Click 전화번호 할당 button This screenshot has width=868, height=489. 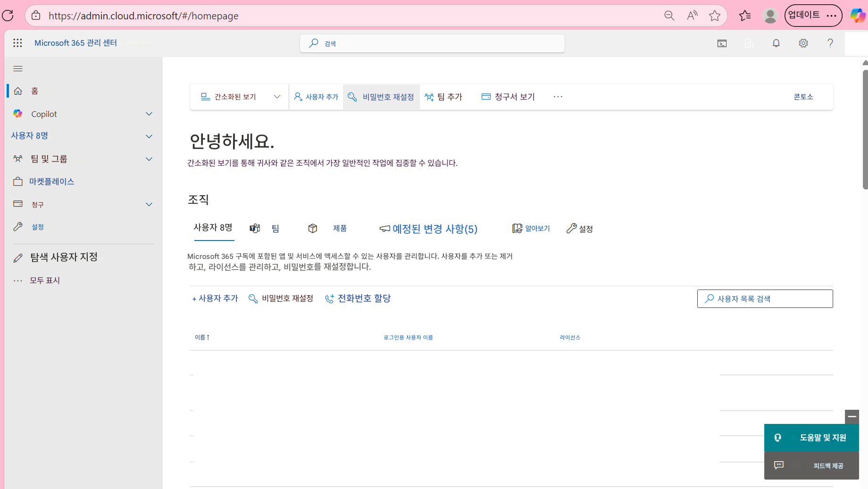click(358, 298)
